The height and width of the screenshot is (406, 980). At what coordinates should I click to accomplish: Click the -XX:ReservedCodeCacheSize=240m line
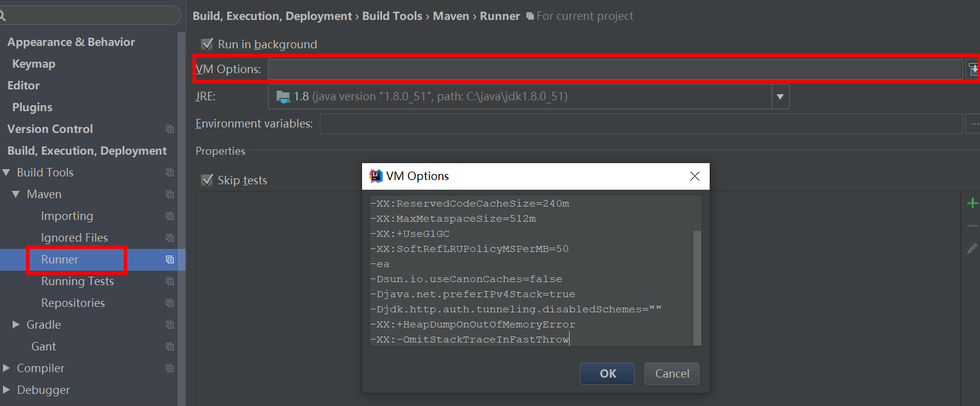(x=469, y=204)
